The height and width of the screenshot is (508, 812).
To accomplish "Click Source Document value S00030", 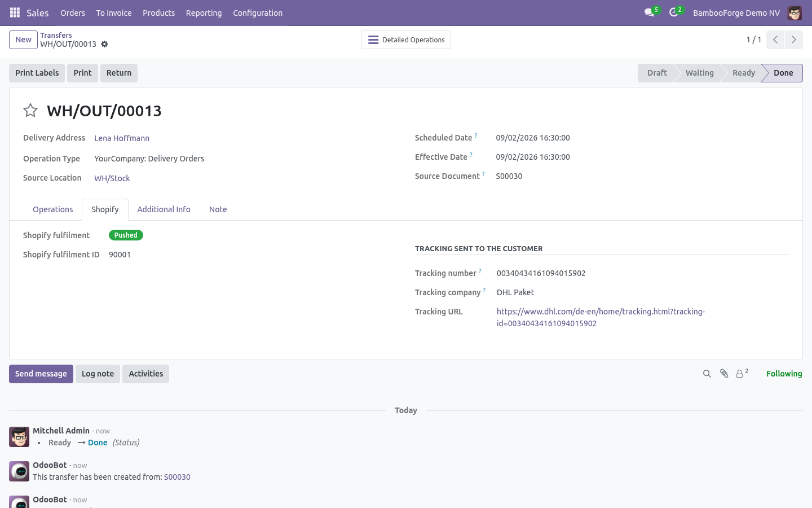I will (x=509, y=176).
